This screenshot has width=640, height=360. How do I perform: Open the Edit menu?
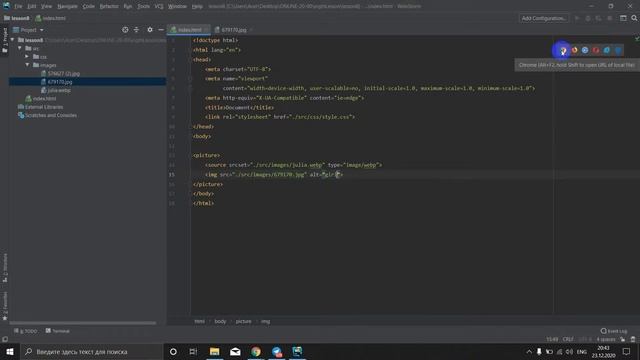(32, 6)
